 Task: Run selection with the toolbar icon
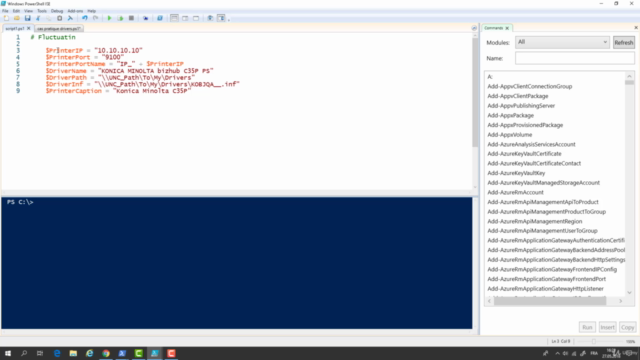120,18
